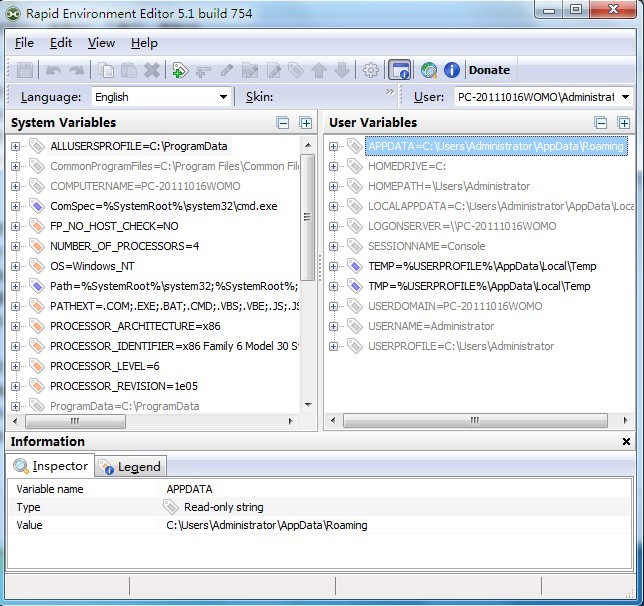Toggle the information panel toolbar icon
The width and height of the screenshot is (644, 606).
click(399, 70)
